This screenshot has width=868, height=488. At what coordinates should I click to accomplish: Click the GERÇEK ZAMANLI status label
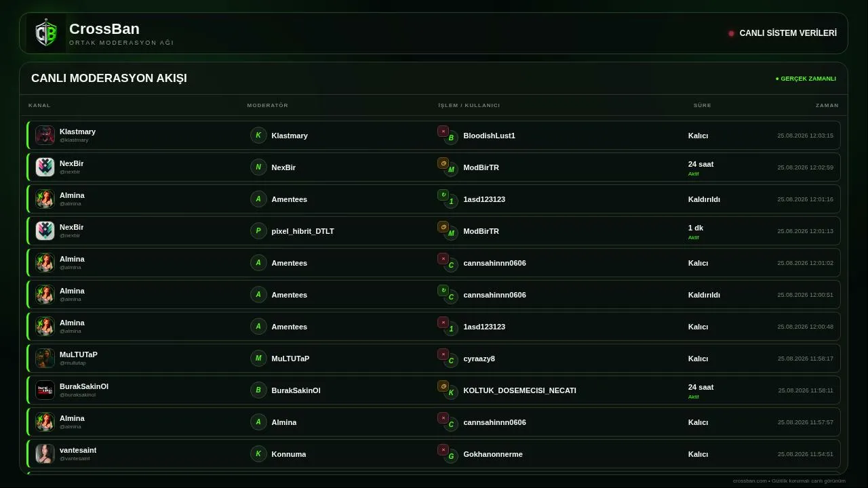806,79
